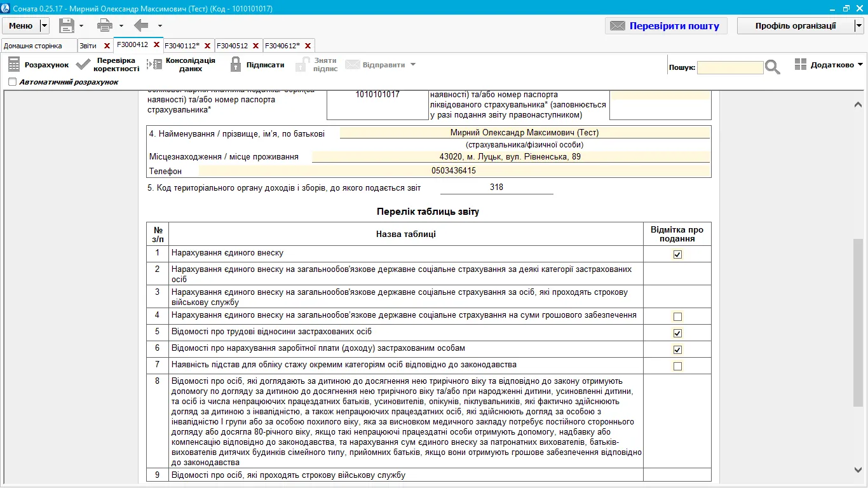Click the Підписати padlock button
Image resolution: width=868 pixels, height=488 pixels.
tap(257, 65)
